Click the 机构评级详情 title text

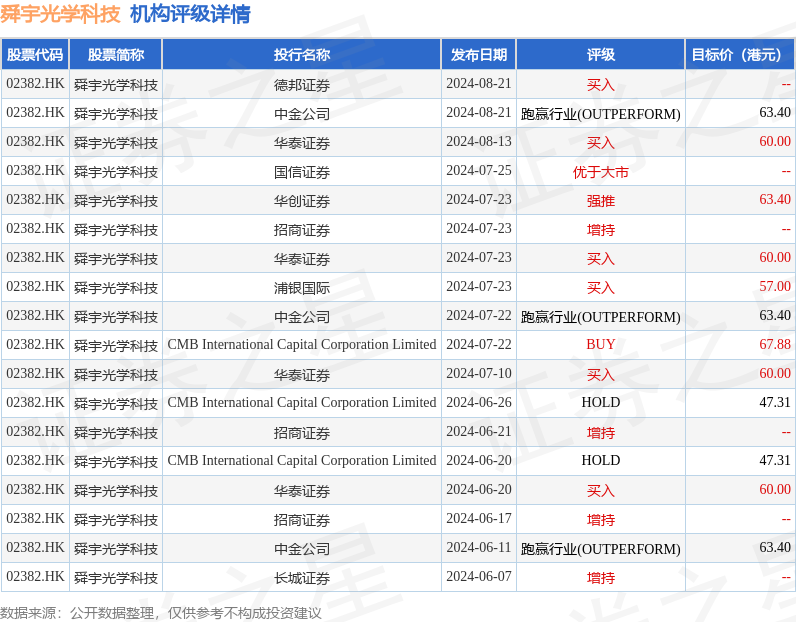pos(190,14)
